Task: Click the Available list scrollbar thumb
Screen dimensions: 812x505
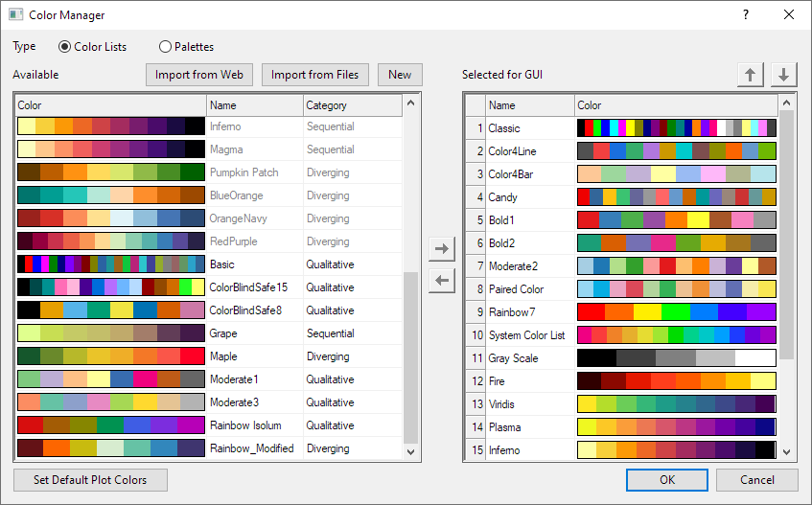Action: (410, 357)
